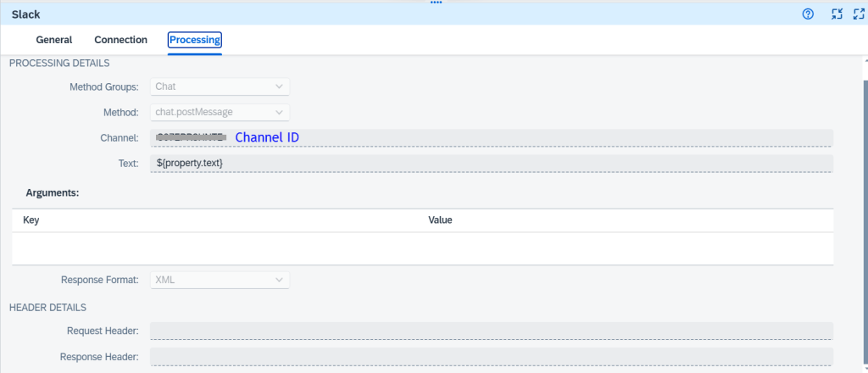The width and height of the screenshot is (868, 373).
Task: Click the vertical scrollbar thumb
Action: pyautogui.click(x=865, y=212)
